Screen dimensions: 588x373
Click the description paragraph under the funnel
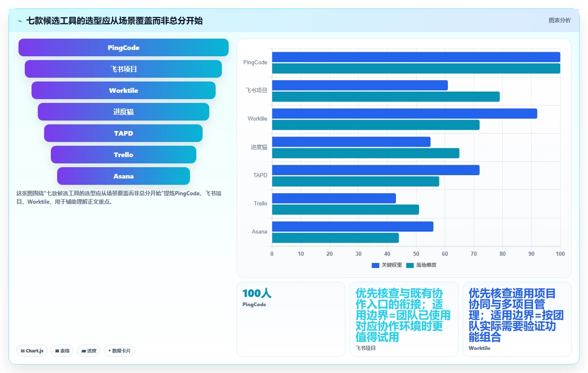coord(119,197)
